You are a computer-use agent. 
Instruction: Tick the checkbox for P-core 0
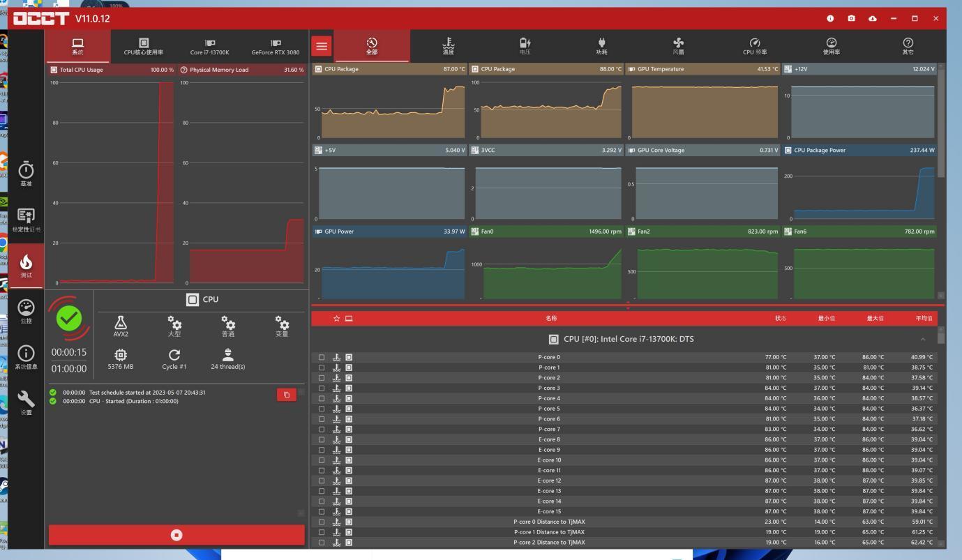(322, 357)
